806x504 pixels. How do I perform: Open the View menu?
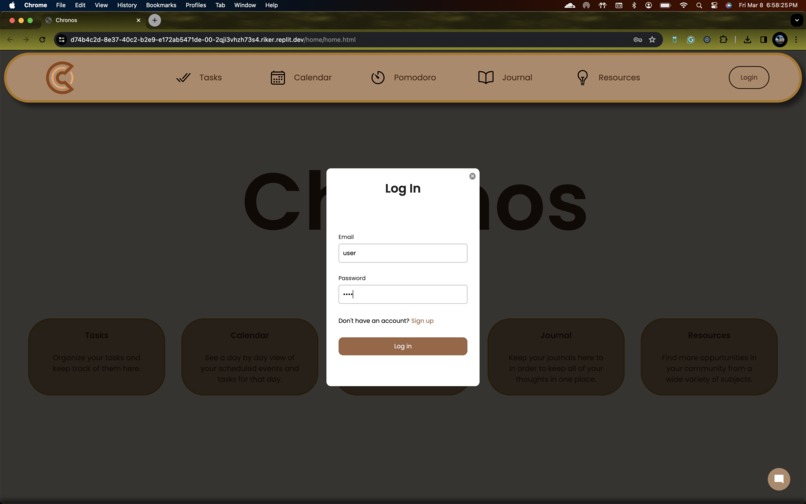tap(101, 5)
